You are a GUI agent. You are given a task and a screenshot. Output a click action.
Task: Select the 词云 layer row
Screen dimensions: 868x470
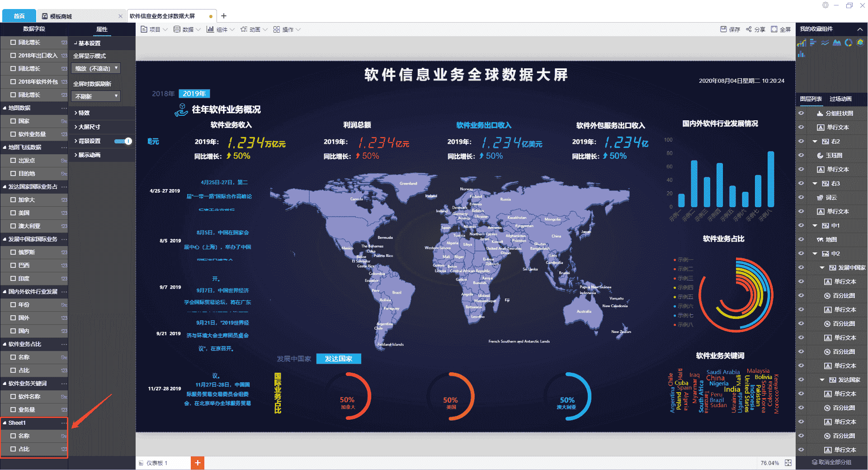tap(831, 198)
